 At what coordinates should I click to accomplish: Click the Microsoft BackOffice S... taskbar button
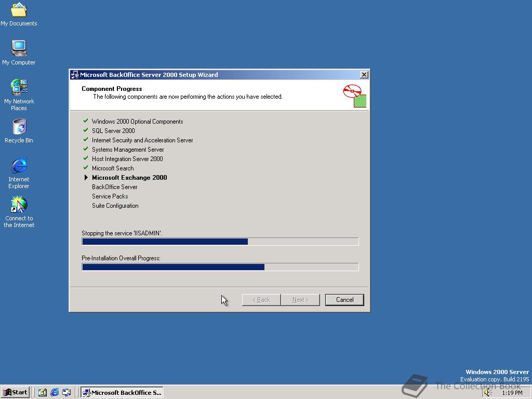click(122, 393)
